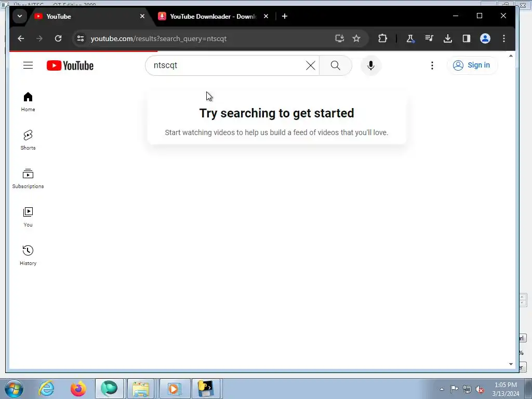
Task: Go to Home in the sidebar
Action: point(28,101)
